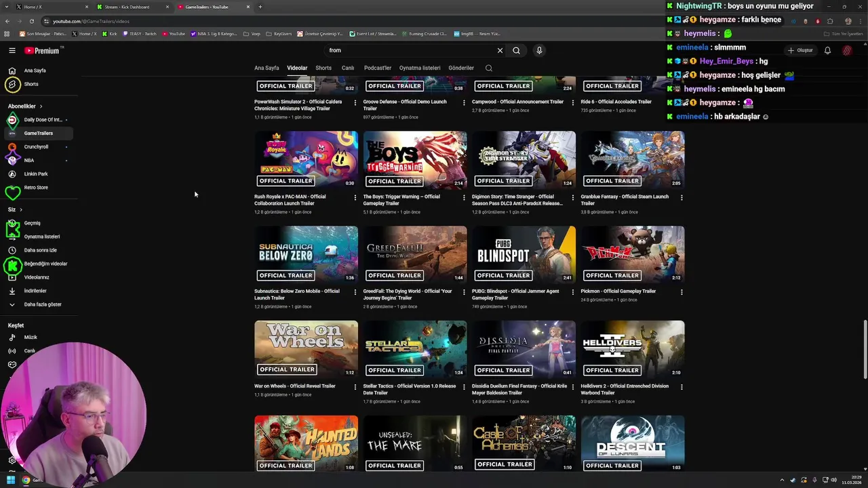The width and height of the screenshot is (868, 488).
Task: Open options for Subnautica: Below Zero Mobile video
Action: [x=355, y=292]
